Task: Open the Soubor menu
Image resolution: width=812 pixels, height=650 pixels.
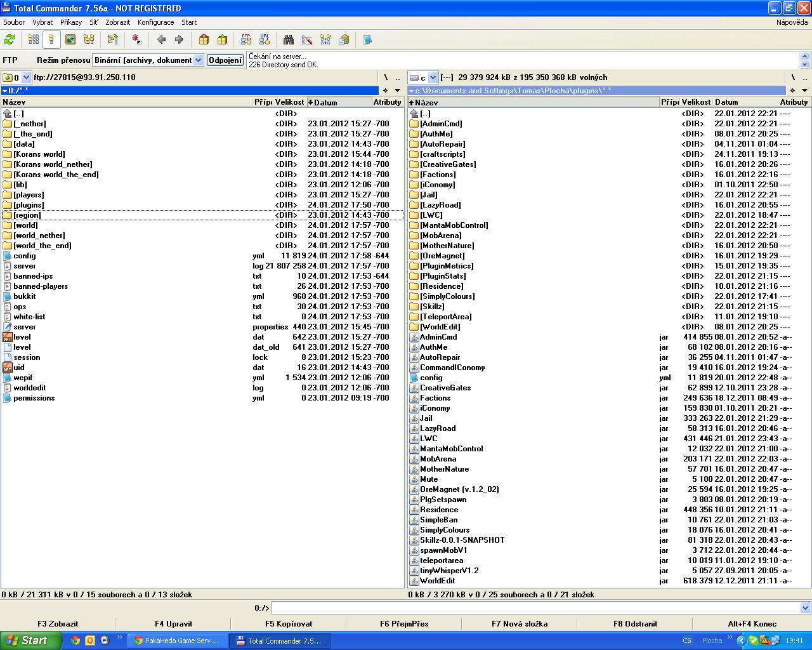Action: (14, 22)
